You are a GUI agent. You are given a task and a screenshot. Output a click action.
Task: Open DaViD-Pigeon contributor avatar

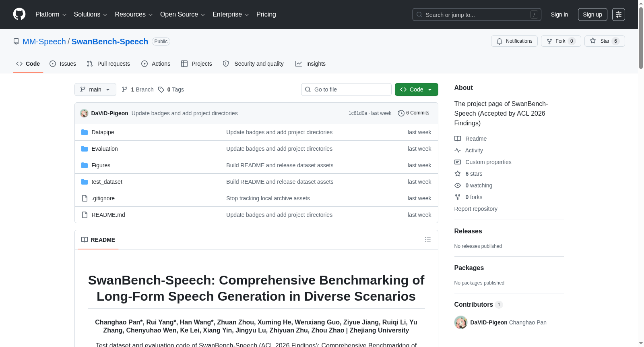click(461, 322)
